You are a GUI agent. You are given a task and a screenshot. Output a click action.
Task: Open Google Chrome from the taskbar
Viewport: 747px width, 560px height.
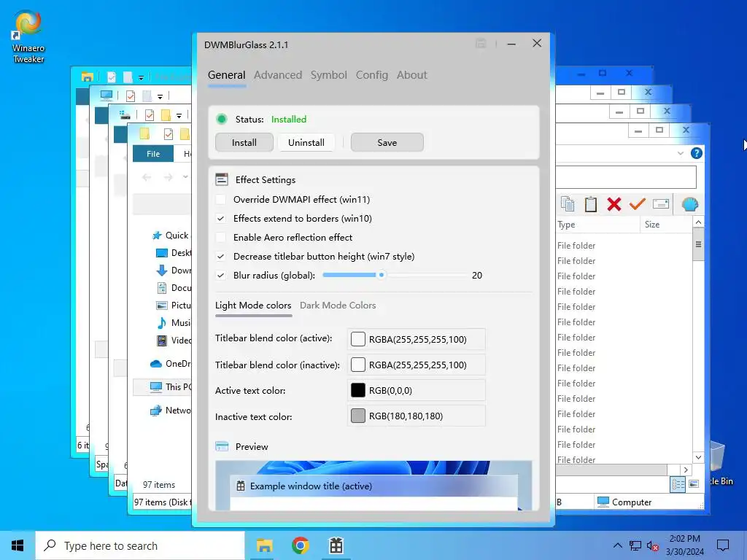pos(300,545)
